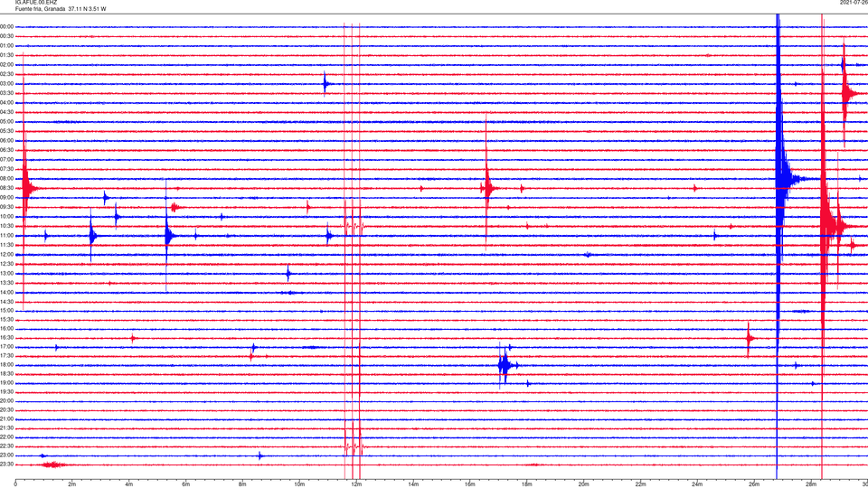Select the 18:30 trace time label
This screenshot has height=488, width=868.
[x=7, y=374]
